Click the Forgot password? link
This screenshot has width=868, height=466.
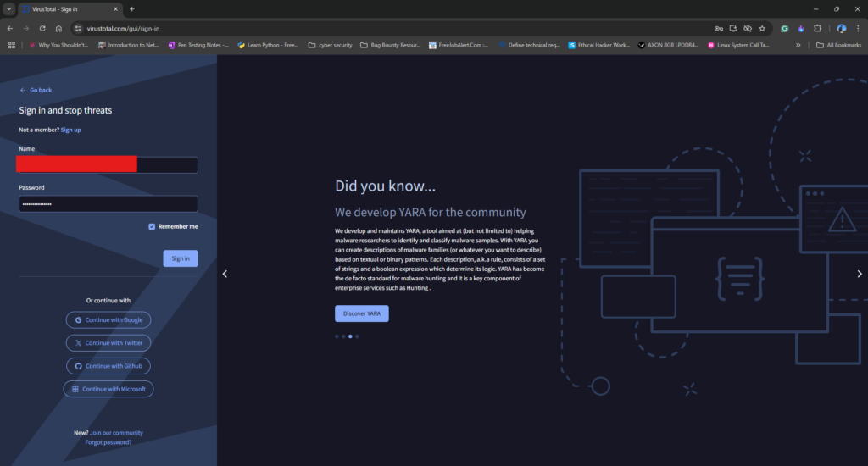tap(108, 442)
